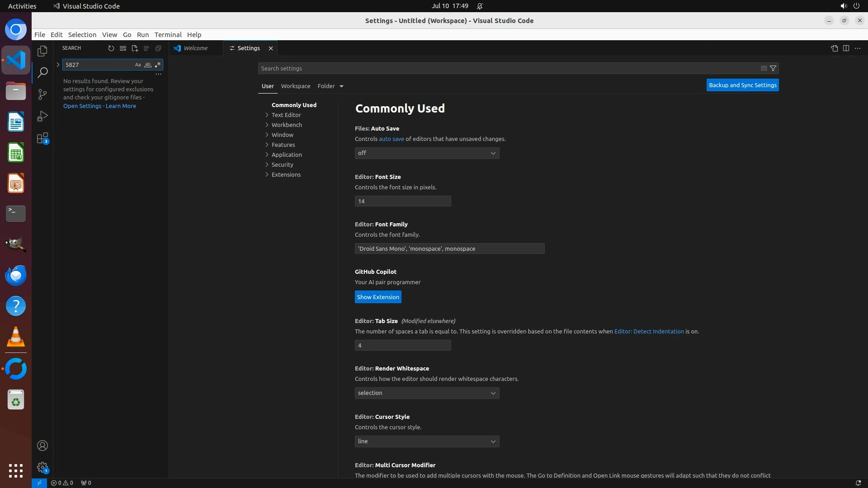Open the Render Whitespace dropdown
Image resolution: width=868 pixels, height=488 pixels.
pos(427,393)
